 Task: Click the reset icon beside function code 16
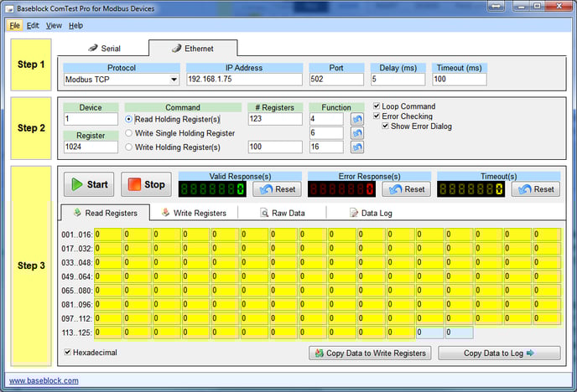(357, 147)
